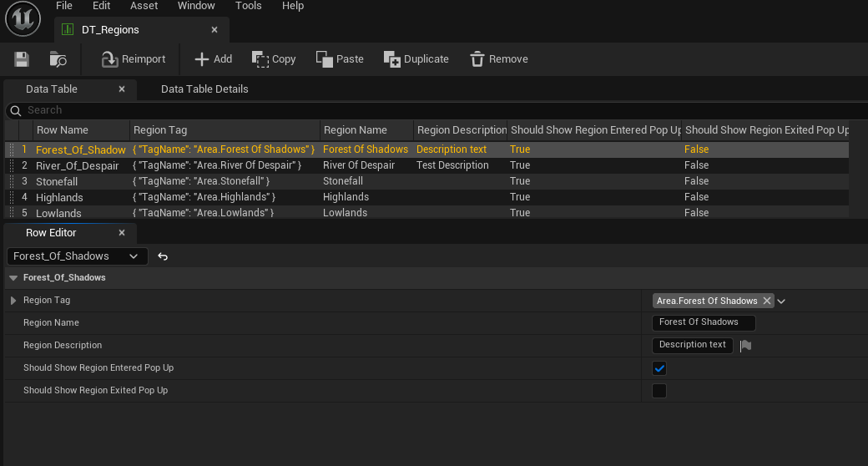Collapse the Forest_Of_Shadows section header
868x466 pixels.
click(x=13, y=278)
